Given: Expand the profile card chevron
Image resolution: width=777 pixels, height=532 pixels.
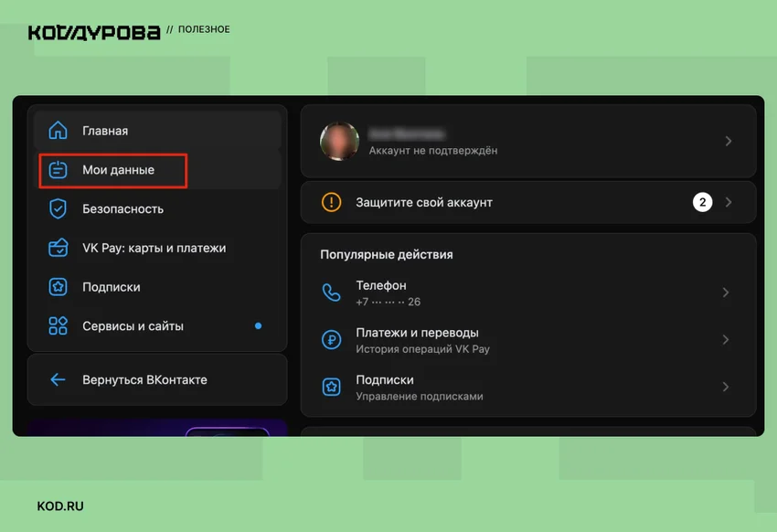Looking at the screenshot, I should [729, 141].
